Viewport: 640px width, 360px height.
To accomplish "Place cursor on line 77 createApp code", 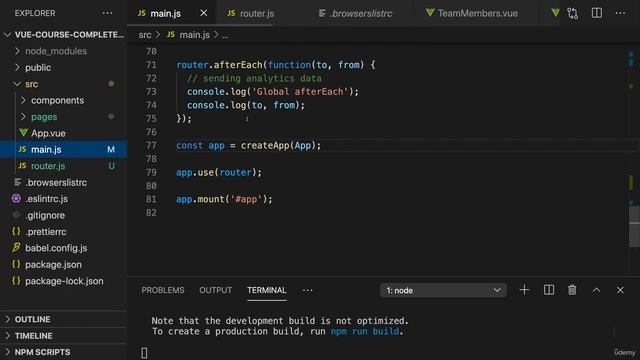I will point(249,145).
